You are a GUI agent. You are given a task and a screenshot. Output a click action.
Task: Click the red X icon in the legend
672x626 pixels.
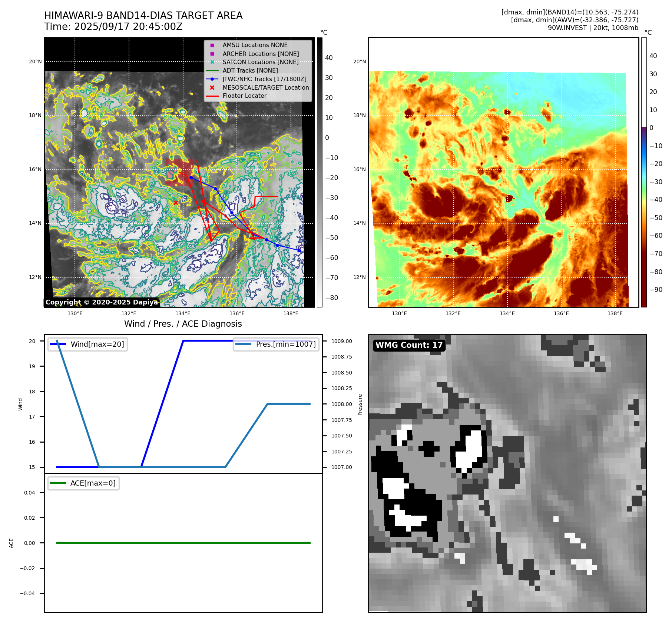(x=212, y=88)
